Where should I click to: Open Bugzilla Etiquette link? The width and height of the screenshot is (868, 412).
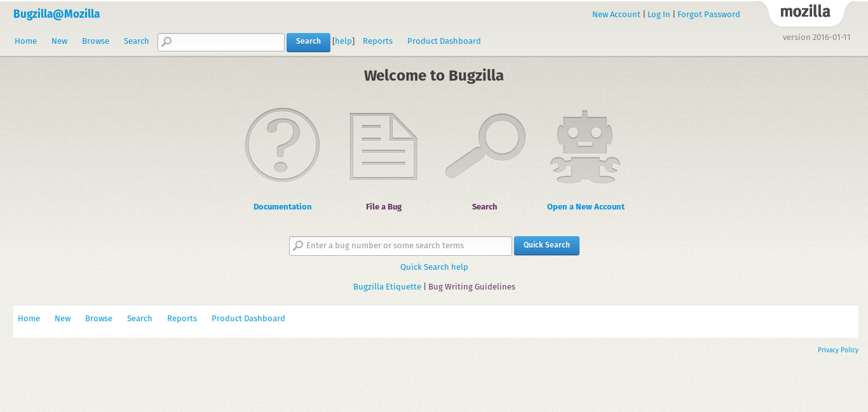click(x=387, y=287)
